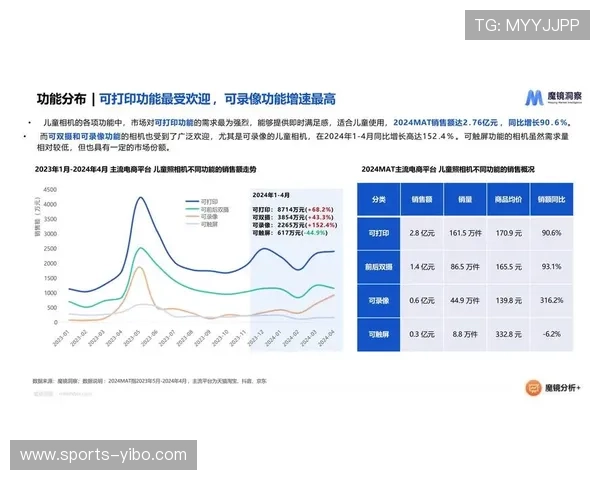
Task: Select the 前后双摄 row label in table
Action: [379, 267]
